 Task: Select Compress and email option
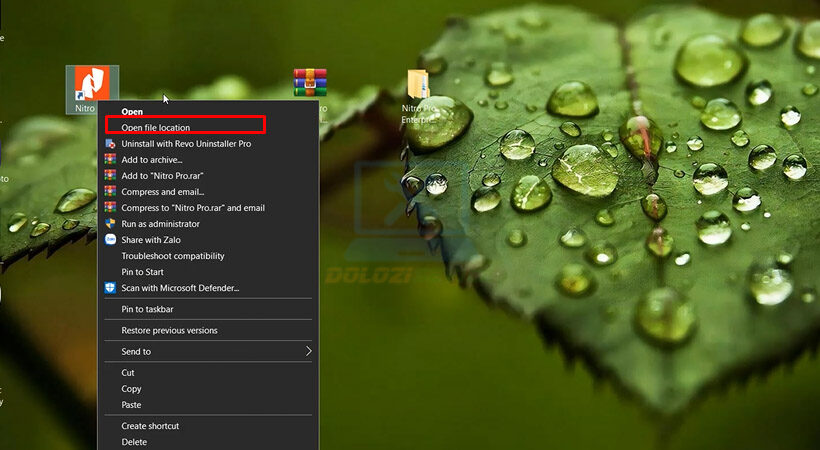(163, 192)
